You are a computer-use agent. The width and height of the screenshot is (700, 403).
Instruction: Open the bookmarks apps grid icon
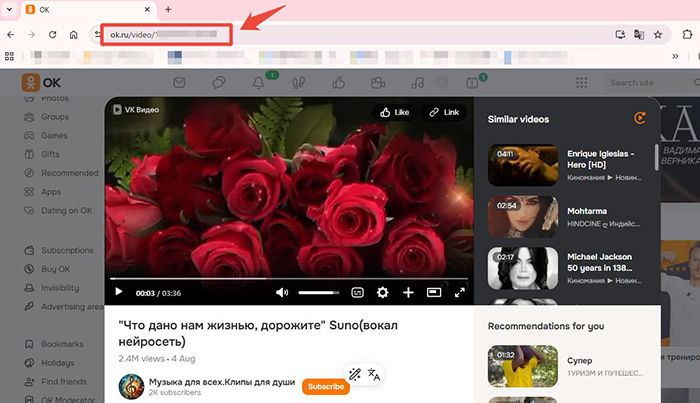[9, 56]
